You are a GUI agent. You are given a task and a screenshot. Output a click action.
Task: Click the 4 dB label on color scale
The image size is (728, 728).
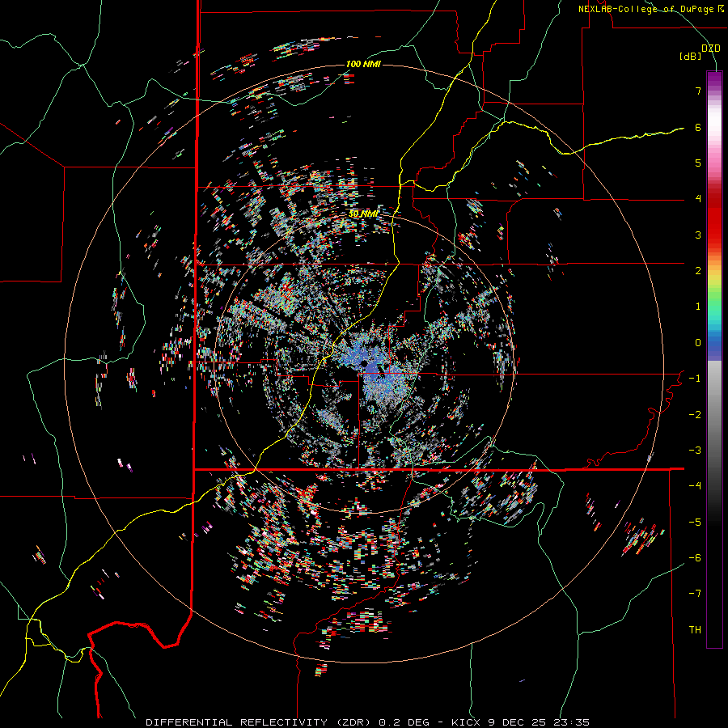698,199
